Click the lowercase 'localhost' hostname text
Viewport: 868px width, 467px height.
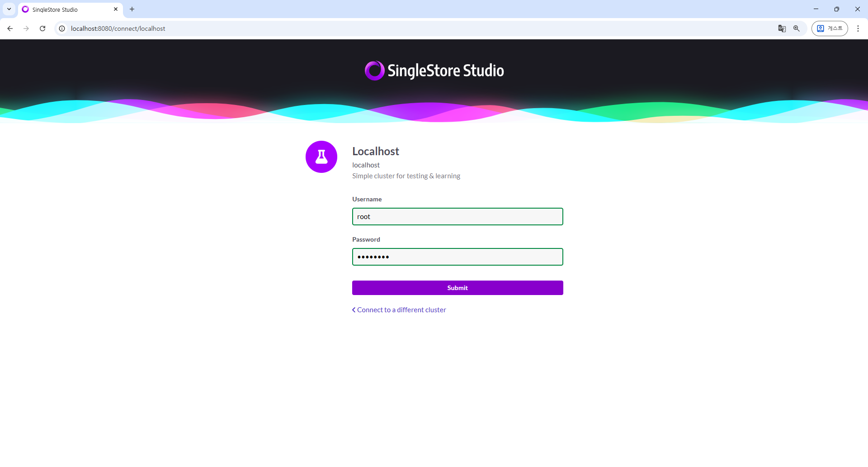click(366, 165)
